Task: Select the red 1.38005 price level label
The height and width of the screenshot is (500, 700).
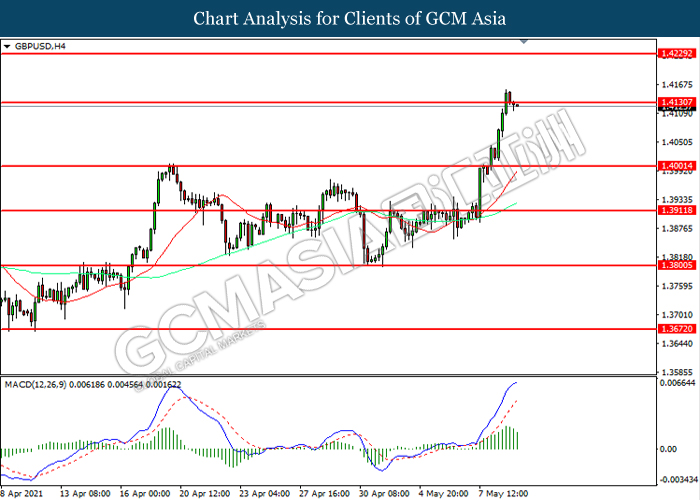Action: (677, 265)
